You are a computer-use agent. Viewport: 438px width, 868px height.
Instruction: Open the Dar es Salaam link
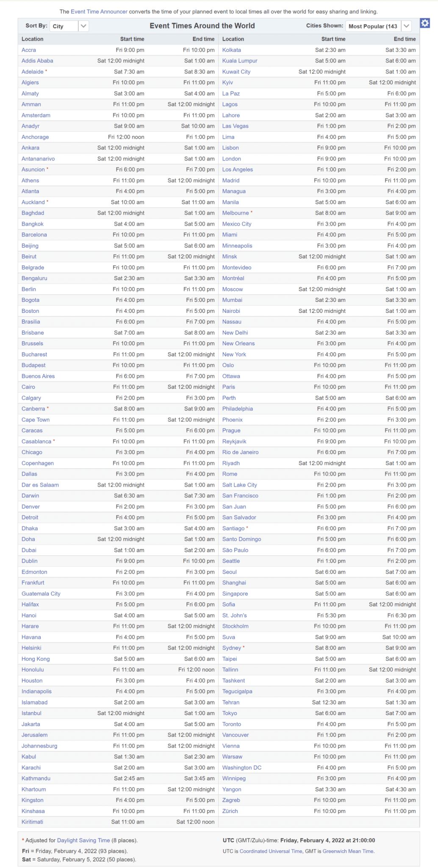click(40, 485)
